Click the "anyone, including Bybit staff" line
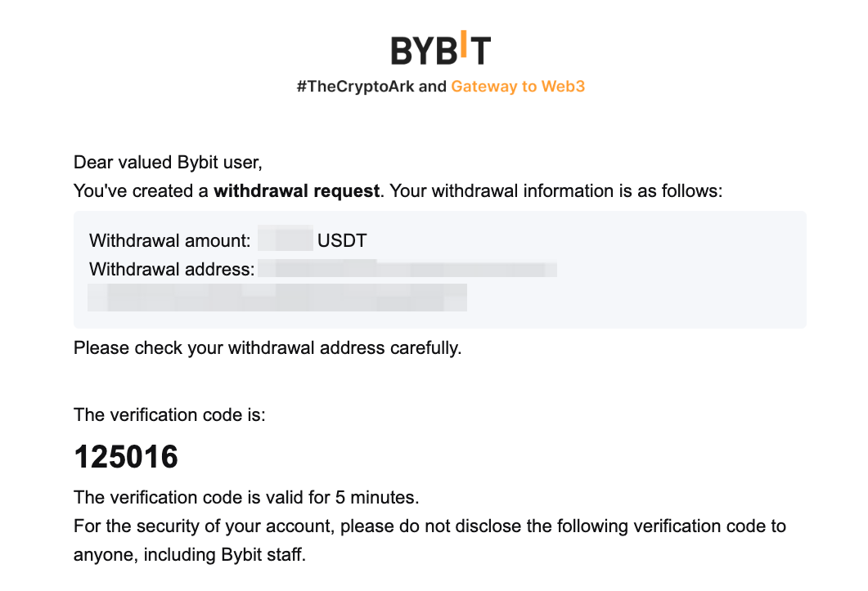The height and width of the screenshot is (591, 868). (x=189, y=556)
